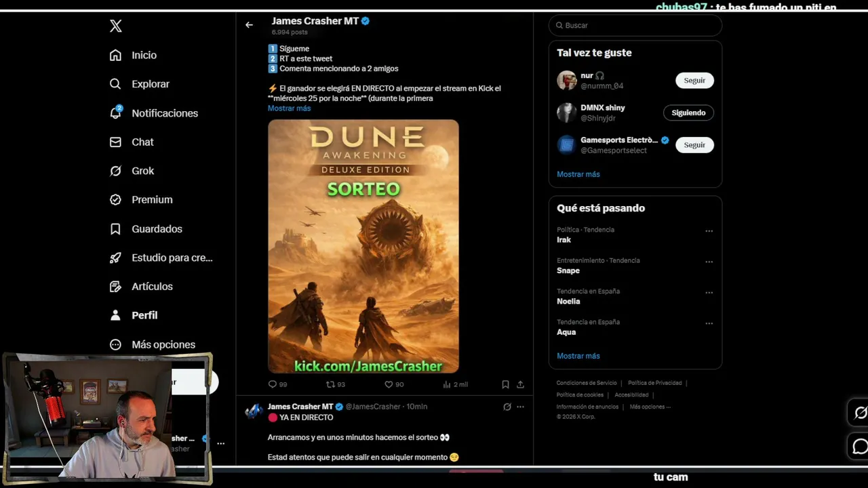The height and width of the screenshot is (488, 868).
Task: Click the view stats icon showing 2 mil
Action: click(x=447, y=384)
